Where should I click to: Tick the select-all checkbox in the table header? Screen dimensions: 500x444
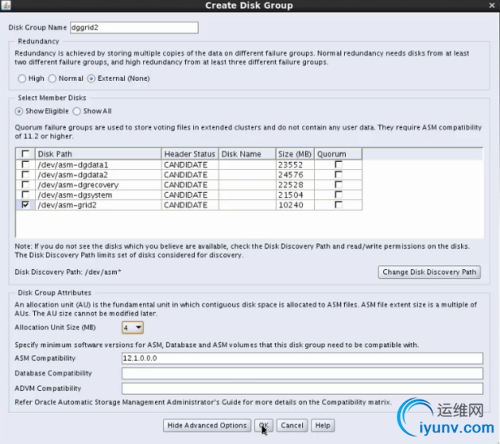tap(25, 154)
